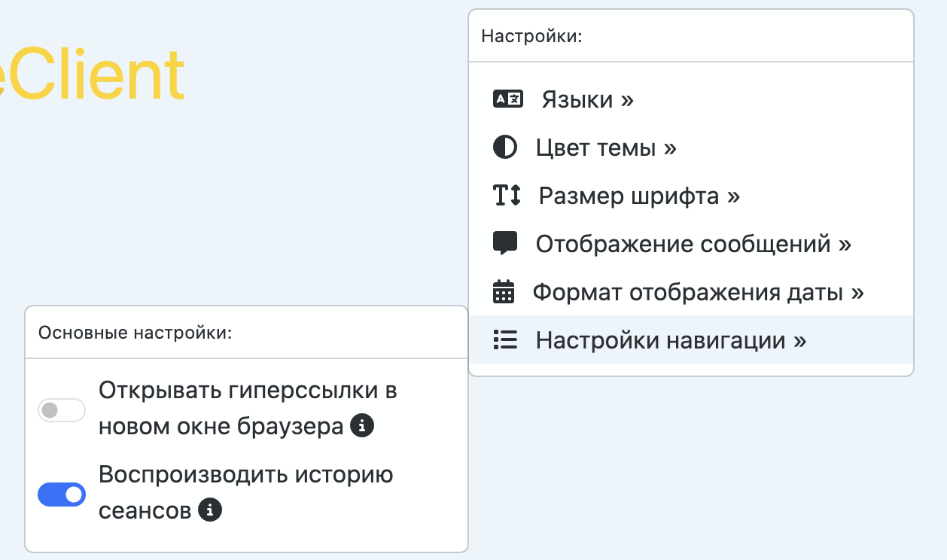This screenshot has width=947, height=560.
Task: Disable the session history playback switch
Action: [x=62, y=495]
